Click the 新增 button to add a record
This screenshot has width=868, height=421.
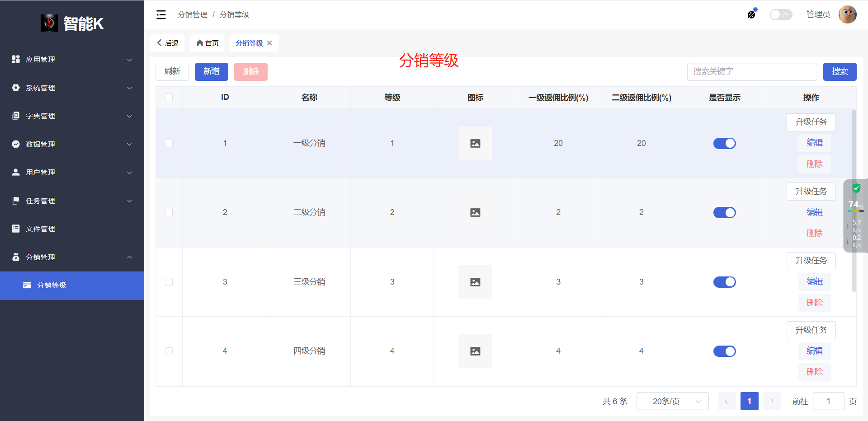[211, 71]
